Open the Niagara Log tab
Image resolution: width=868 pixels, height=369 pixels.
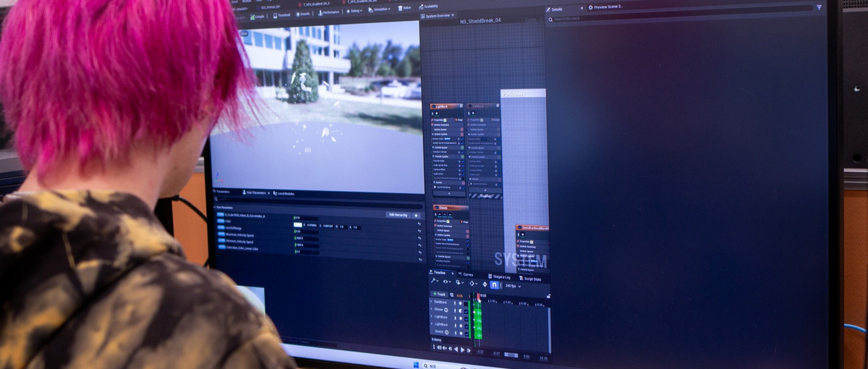(x=501, y=276)
